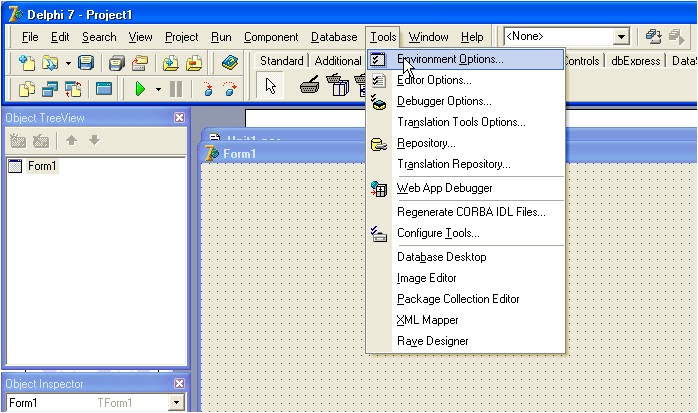
Task: Open the Component menu
Action: click(x=271, y=37)
